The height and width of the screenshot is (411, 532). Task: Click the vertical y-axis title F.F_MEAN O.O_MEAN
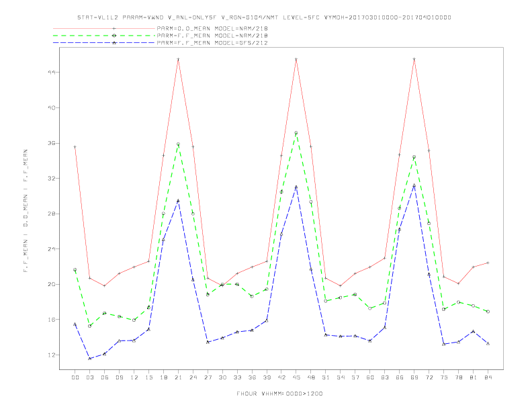[26, 211]
